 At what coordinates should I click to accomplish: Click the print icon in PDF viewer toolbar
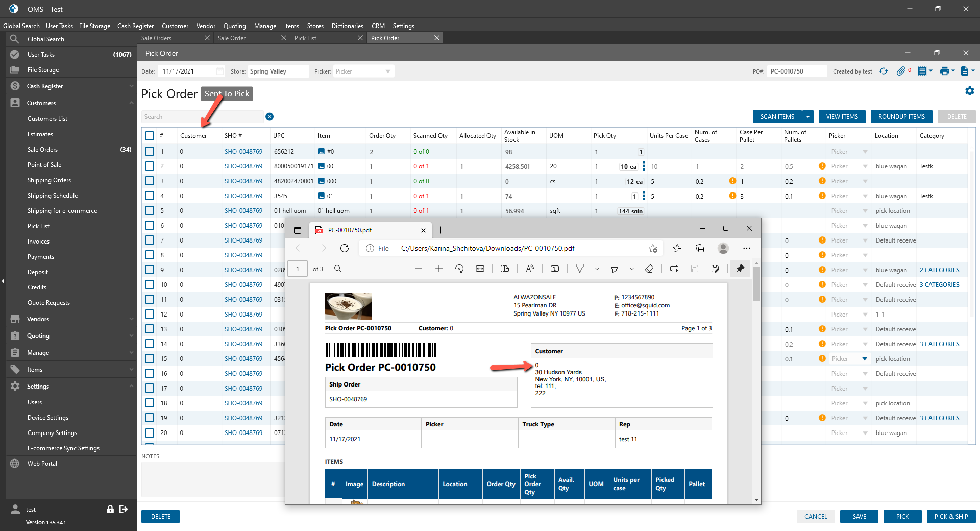pos(674,269)
